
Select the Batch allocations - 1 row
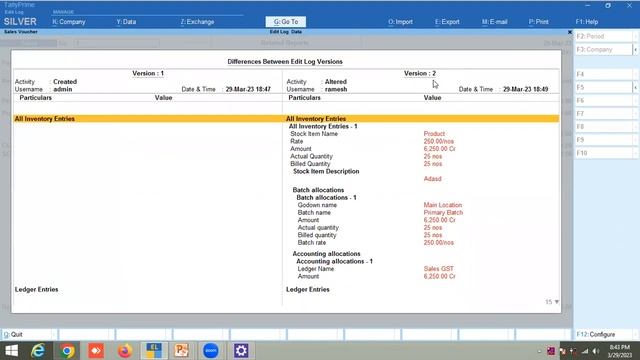point(326,198)
